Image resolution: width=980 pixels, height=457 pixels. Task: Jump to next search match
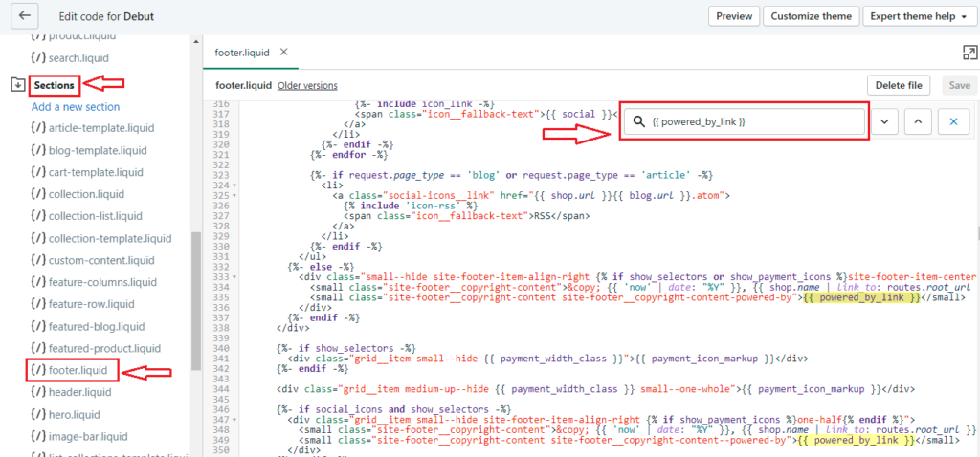(884, 122)
